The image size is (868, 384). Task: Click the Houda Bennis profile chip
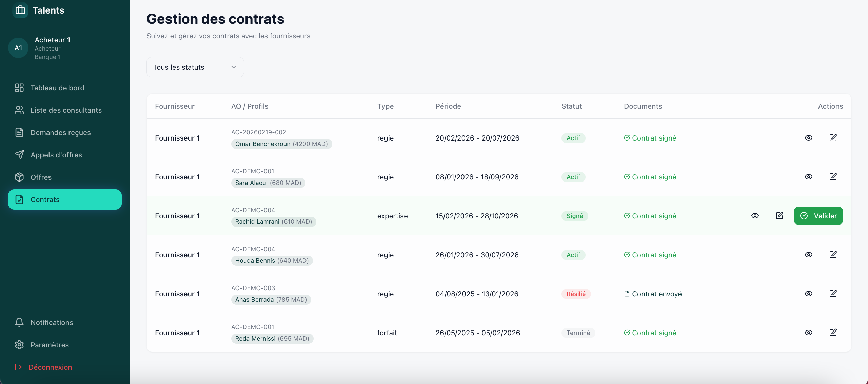[x=272, y=261]
